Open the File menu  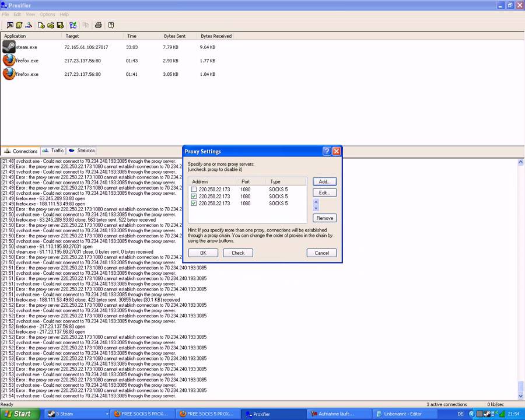click(x=5, y=15)
